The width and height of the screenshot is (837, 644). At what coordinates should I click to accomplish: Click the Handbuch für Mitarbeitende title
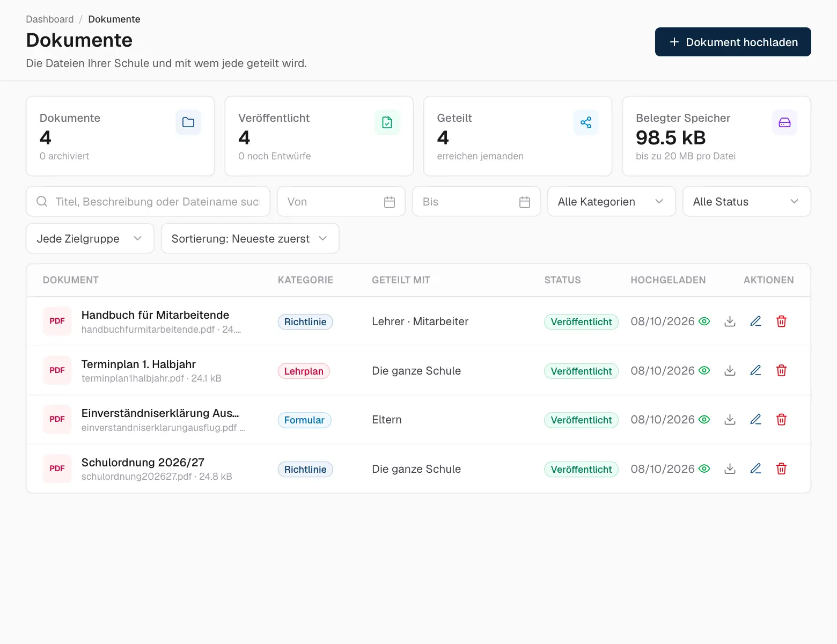155,315
